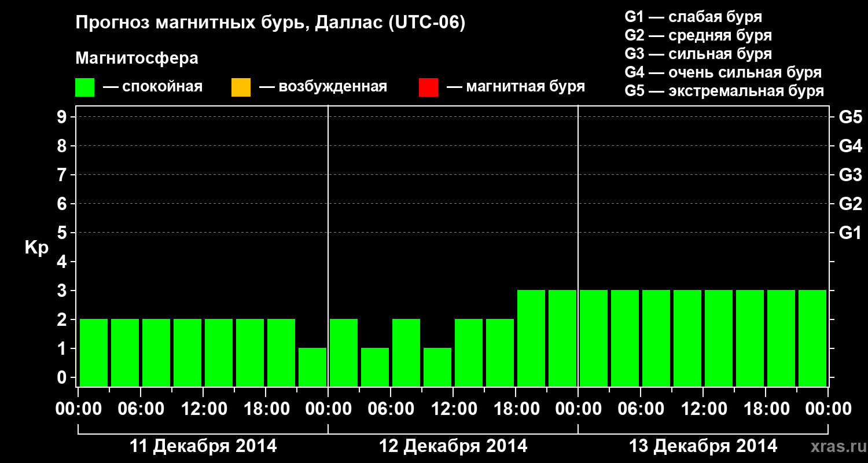Select the Kp 1 bar ending 11 Декабря

pos(312,367)
